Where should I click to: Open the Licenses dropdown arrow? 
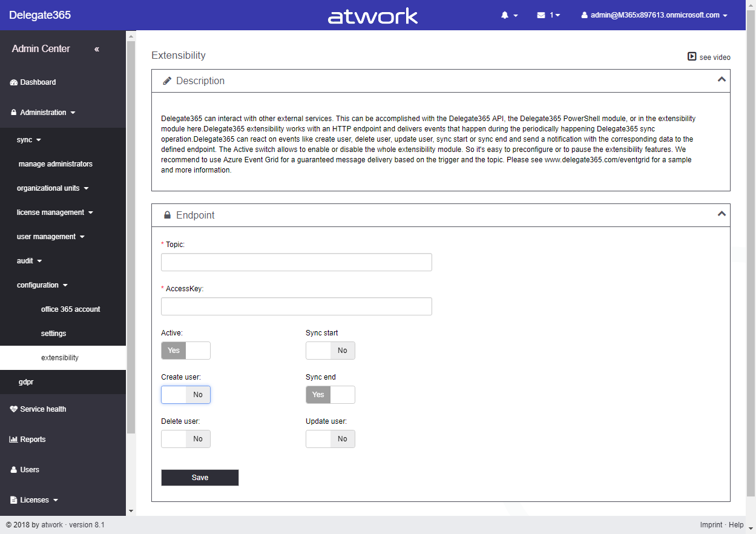click(x=56, y=501)
